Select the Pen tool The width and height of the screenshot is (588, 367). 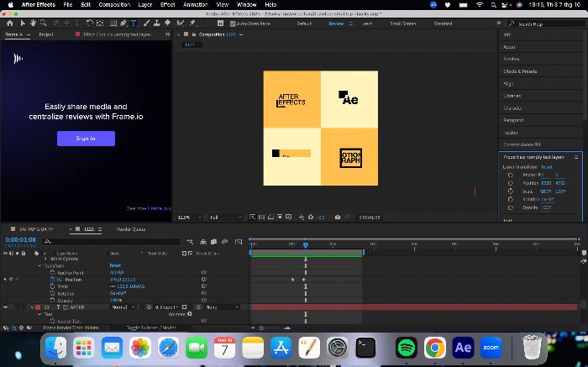(123, 24)
